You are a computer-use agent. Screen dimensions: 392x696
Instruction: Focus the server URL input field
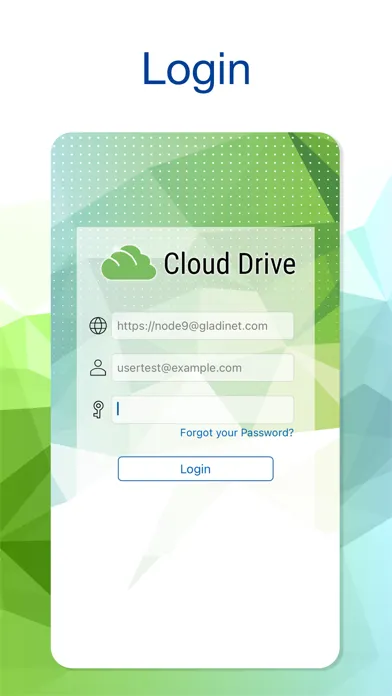point(202,326)
